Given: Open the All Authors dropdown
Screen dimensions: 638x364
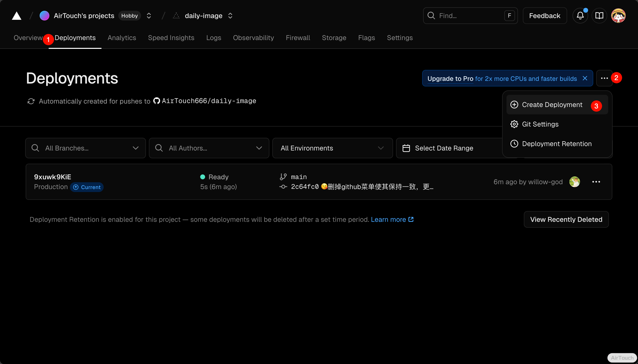Looking at the screenshot, I should 209,148.
